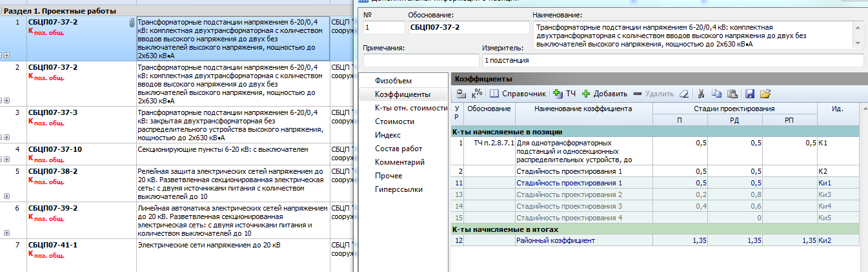This screenshot has height=272, width=868.
Task: Click the paste clipboard icon
Action: [x=732, y=94]
